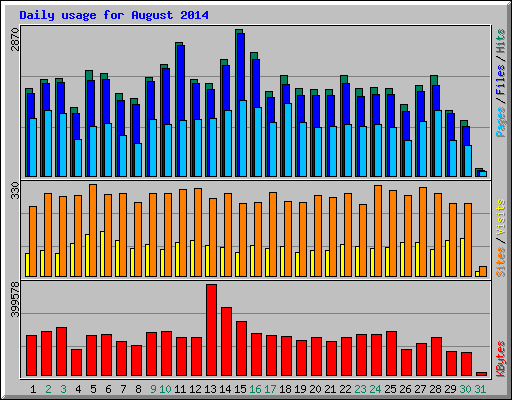Click day 20 on the x-axis
512x400 pixels.
pyautogui.click(x=315, y=389)
